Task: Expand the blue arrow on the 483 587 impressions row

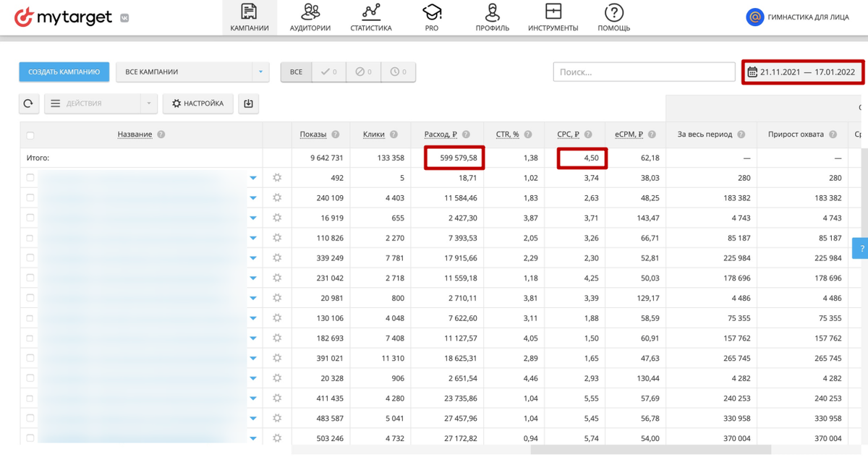Action: pos(253,418)
